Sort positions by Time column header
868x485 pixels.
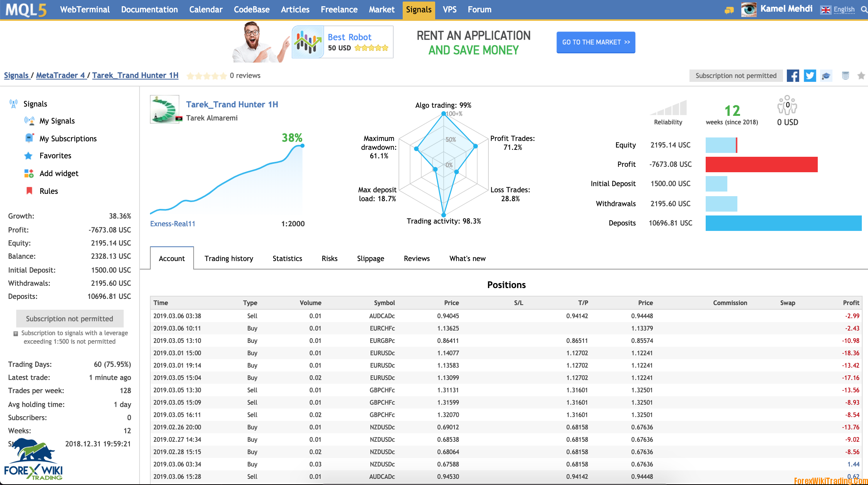[161, 303]
